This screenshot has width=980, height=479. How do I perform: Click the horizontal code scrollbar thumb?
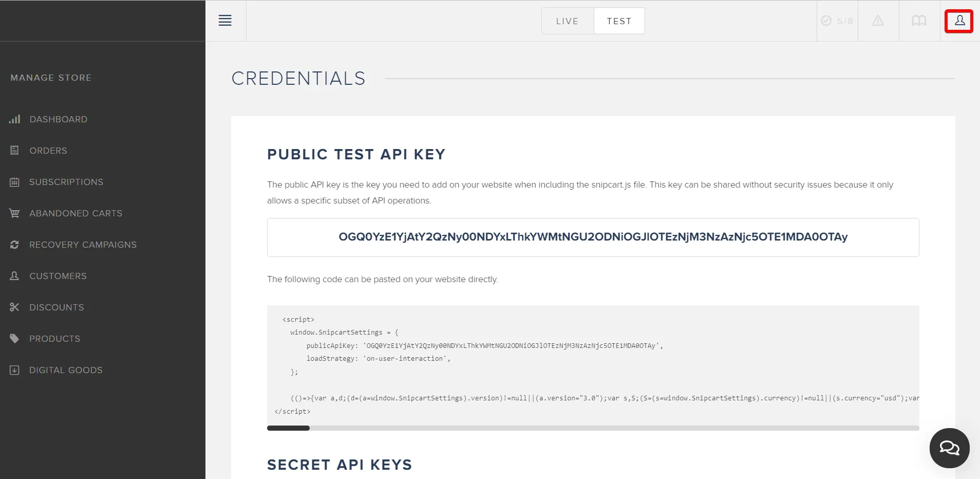pyautogui.click(x=288, y=428)
